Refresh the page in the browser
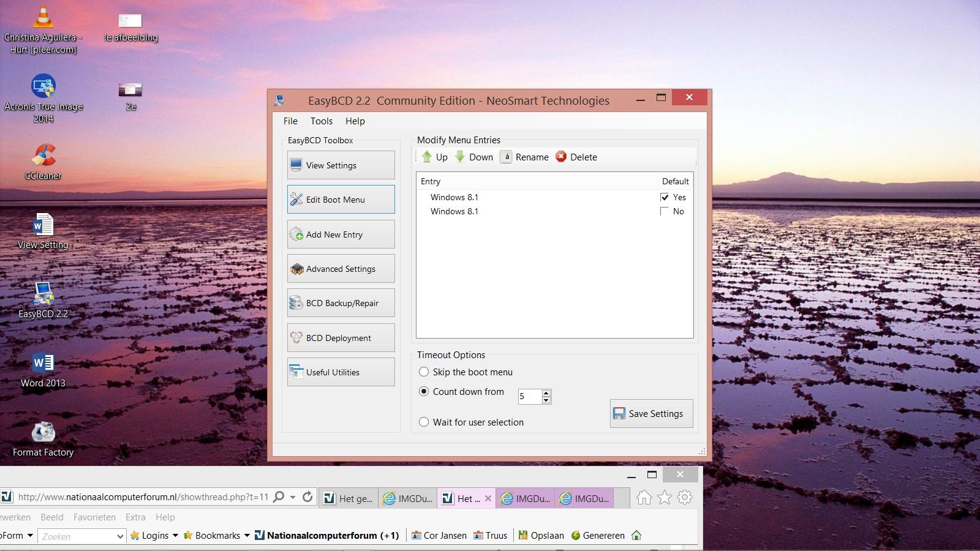 (307, 497)
